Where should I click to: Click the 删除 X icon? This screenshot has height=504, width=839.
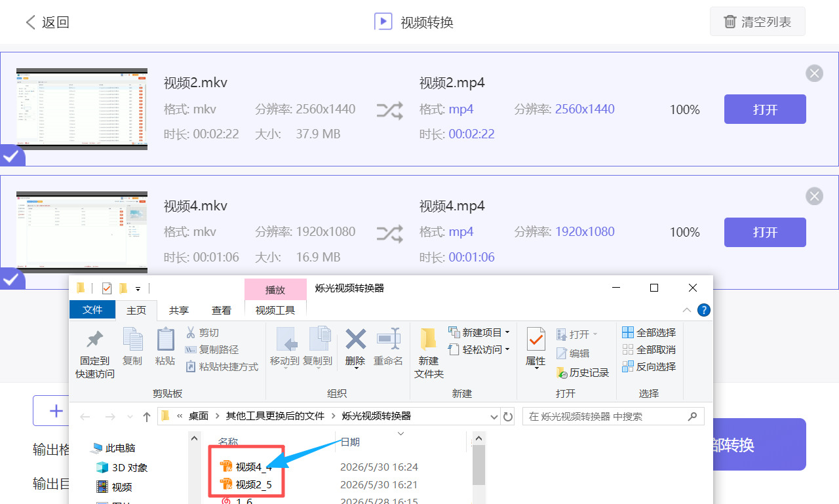[355, 339]
